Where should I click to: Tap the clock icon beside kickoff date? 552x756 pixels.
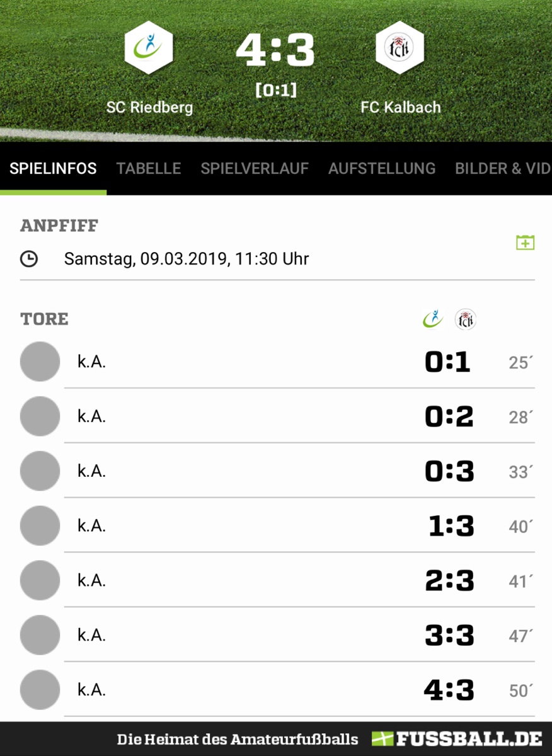pos(29,258)
